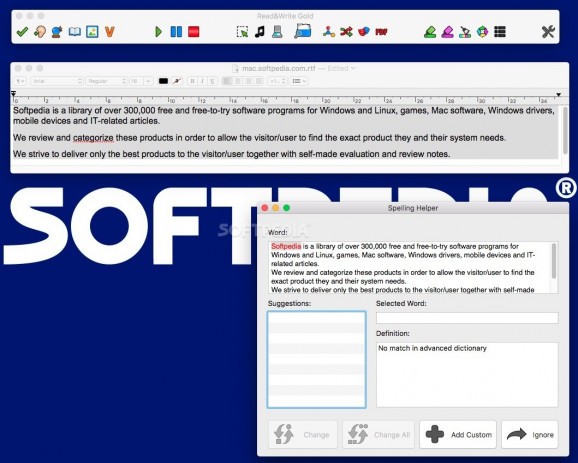578x463 pixels.
Task: Open the Dictionary book icon
Action: tap(75, 32)
